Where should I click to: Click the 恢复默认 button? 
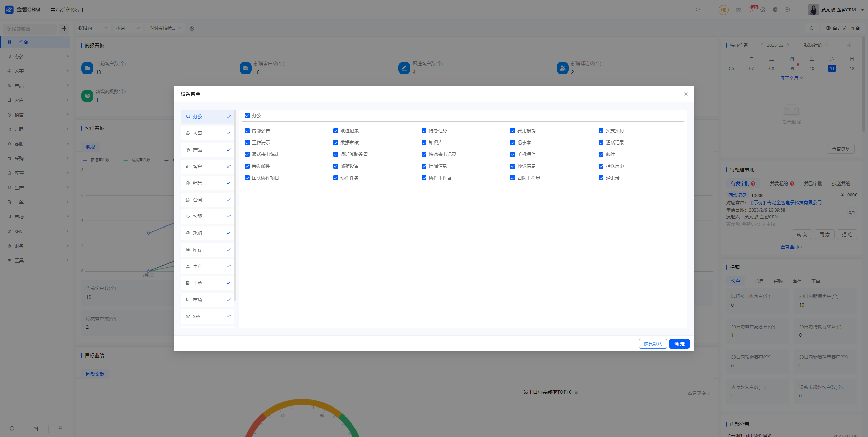[x=652, y=344]
